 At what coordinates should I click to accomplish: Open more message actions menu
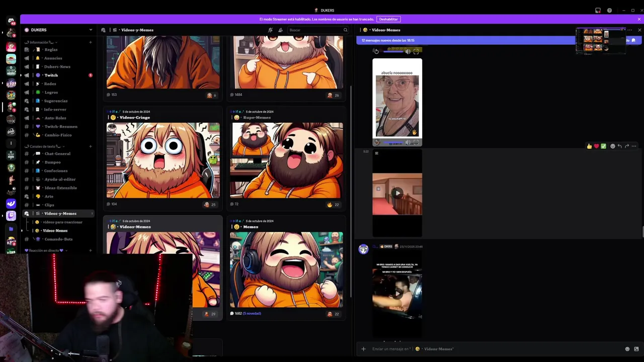click(634, 146)
